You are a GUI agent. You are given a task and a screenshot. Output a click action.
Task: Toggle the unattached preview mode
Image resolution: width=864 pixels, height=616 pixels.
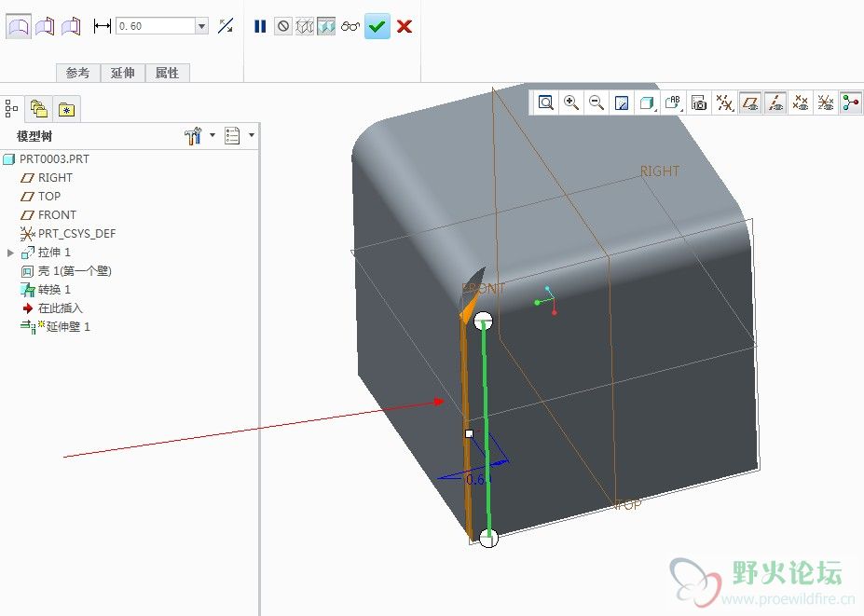click(305, 26)
